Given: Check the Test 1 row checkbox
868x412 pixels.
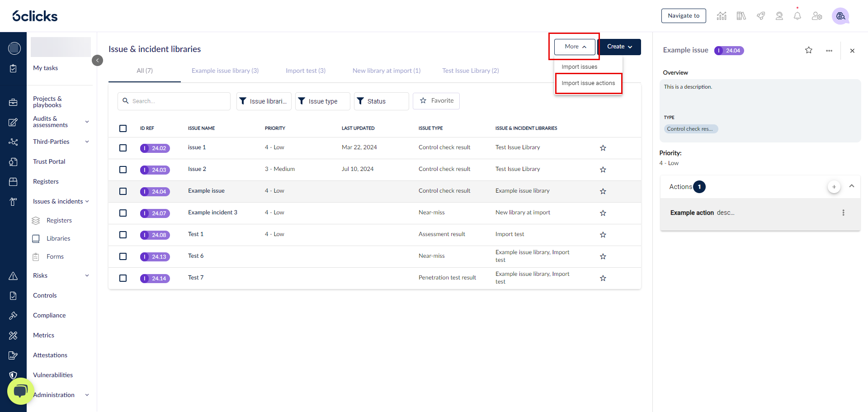Looking at the screenshot, I should tap(123, 235).
